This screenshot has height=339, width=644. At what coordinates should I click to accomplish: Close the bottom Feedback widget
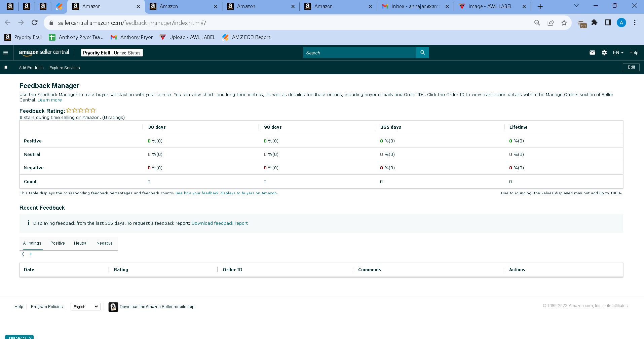[x=30, y=338]
